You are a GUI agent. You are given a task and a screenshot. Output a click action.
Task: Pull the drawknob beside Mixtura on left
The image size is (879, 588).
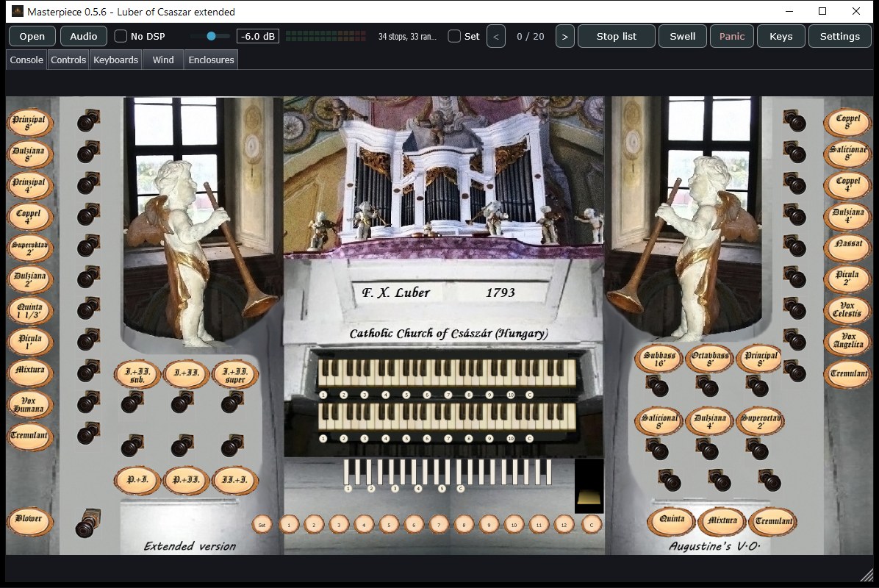pos(88,371)
